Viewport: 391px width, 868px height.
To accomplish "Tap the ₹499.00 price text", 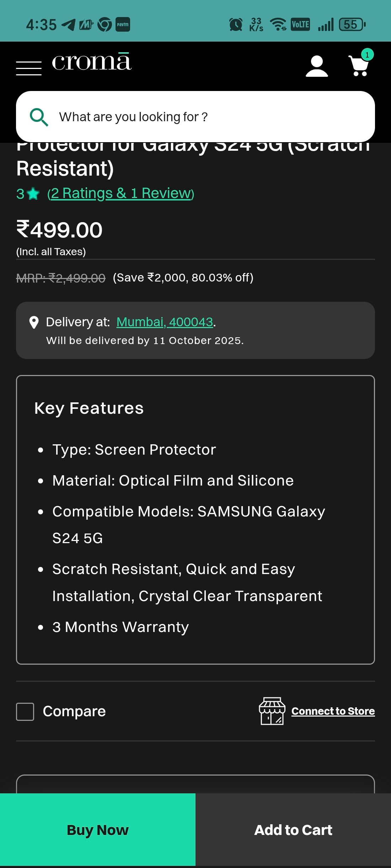I will pos(59,230).
